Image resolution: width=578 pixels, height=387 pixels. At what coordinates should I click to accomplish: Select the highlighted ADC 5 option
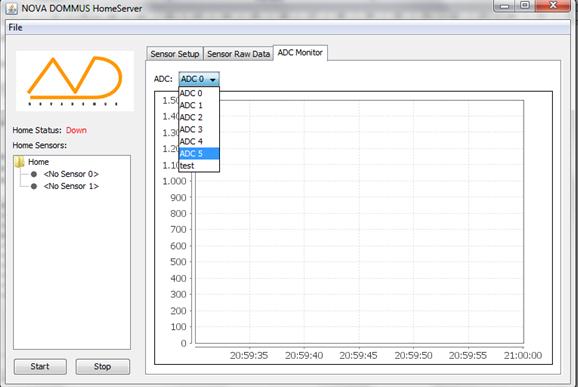click(199, 154)
